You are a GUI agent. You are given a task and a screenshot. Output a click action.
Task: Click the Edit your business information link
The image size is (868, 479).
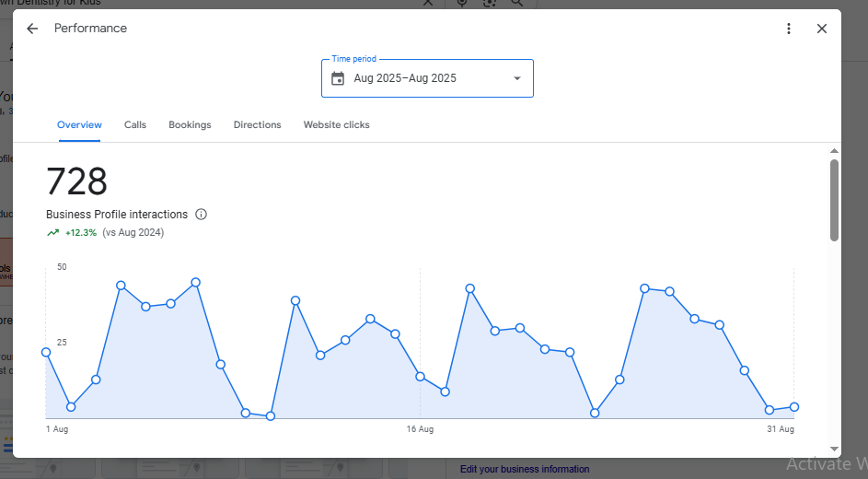click(524, 469)
